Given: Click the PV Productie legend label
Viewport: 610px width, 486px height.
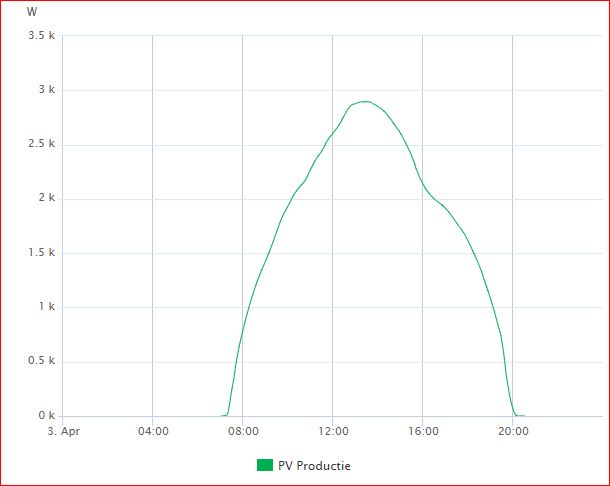Looking at the screenshot, I should (314, 466).
